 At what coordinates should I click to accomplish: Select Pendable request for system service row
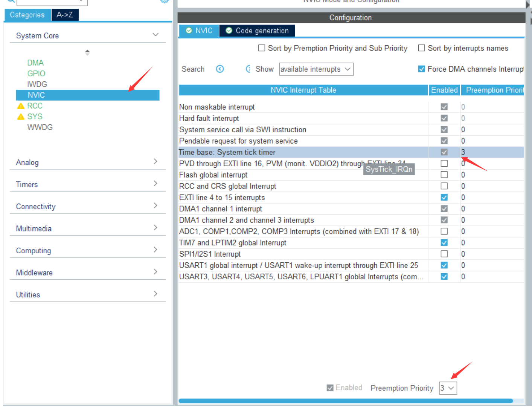351,141
